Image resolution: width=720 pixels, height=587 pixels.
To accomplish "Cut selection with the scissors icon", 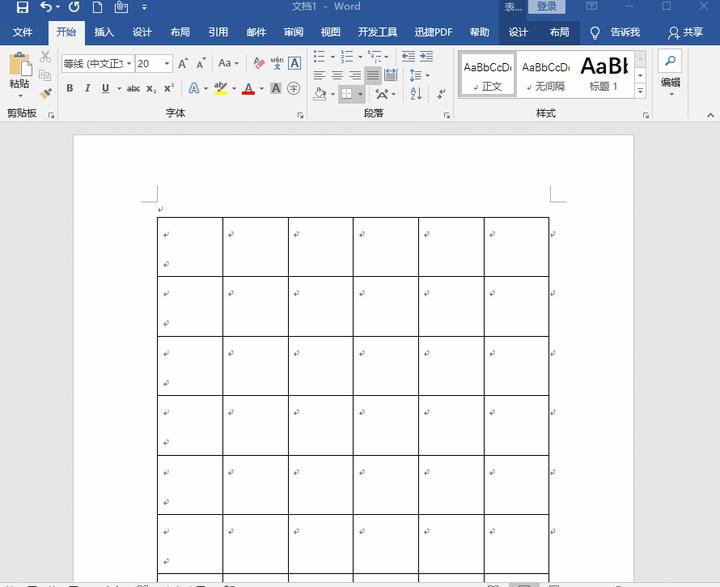I will click(x=45, y=56).
